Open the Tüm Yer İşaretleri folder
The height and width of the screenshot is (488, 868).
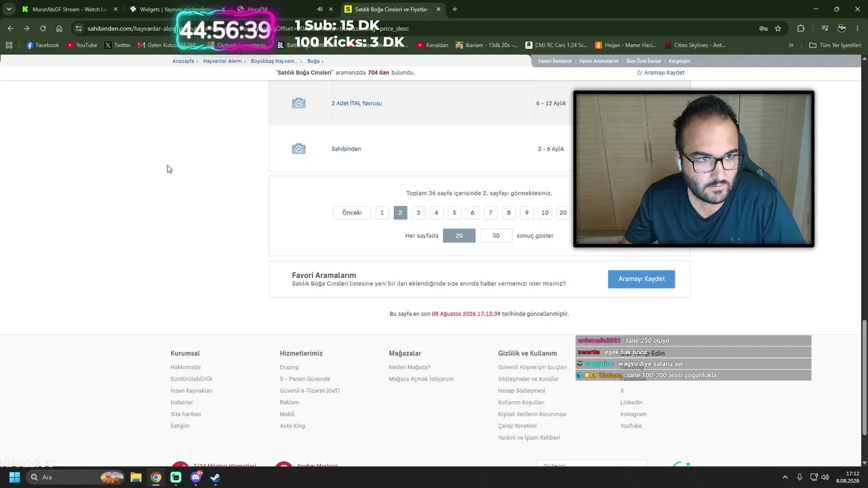[x=835, y=45]
